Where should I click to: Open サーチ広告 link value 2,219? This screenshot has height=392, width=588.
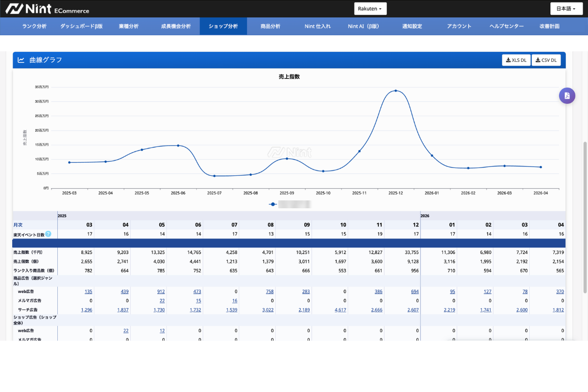click(449, 310)
